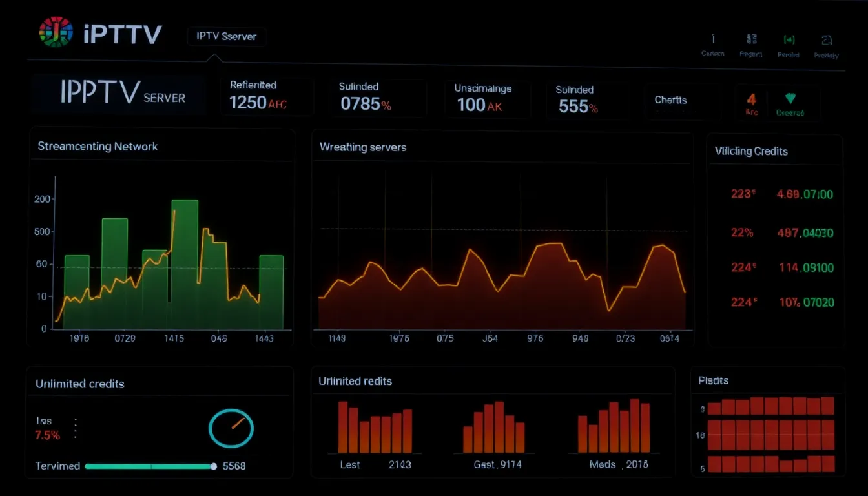Click the colorful IPTV globe logo
This screenshot has width=868, height=496.
tap(56, 33)
